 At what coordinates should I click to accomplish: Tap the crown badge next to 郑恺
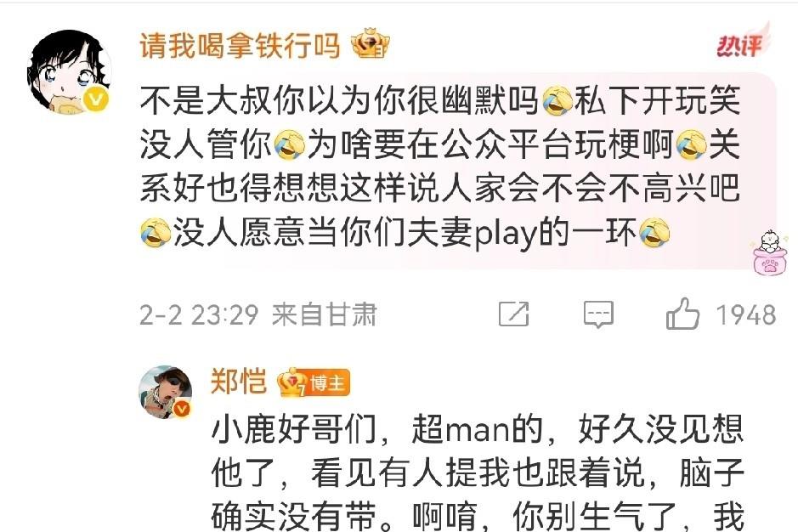coord(293,382)
